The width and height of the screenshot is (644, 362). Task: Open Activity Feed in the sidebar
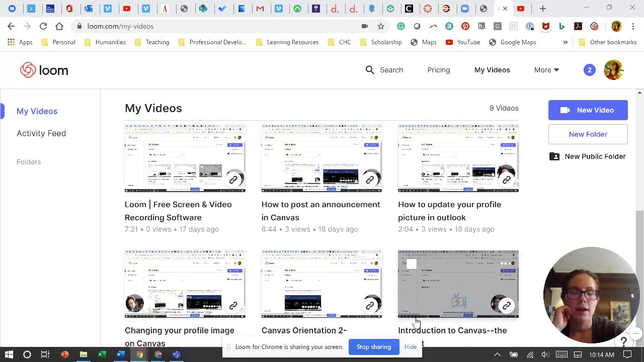(x=41, y=133)
